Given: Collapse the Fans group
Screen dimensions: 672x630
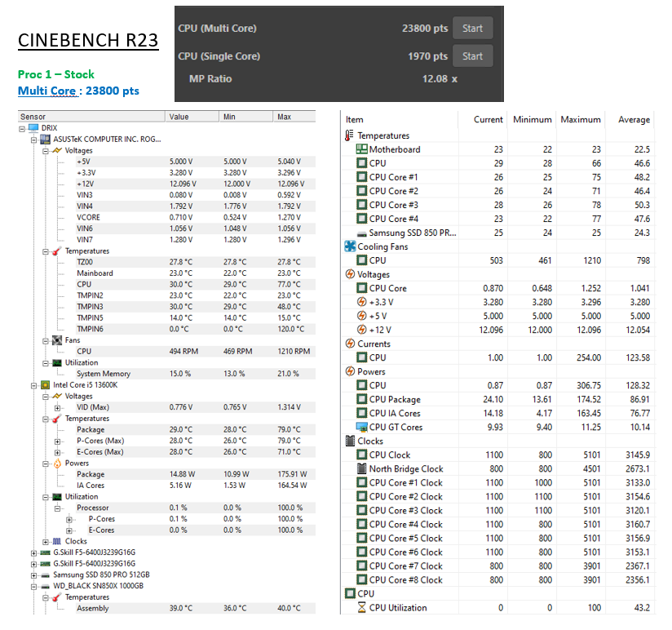Looking at the screenshot, I should [x=46, y=340].
